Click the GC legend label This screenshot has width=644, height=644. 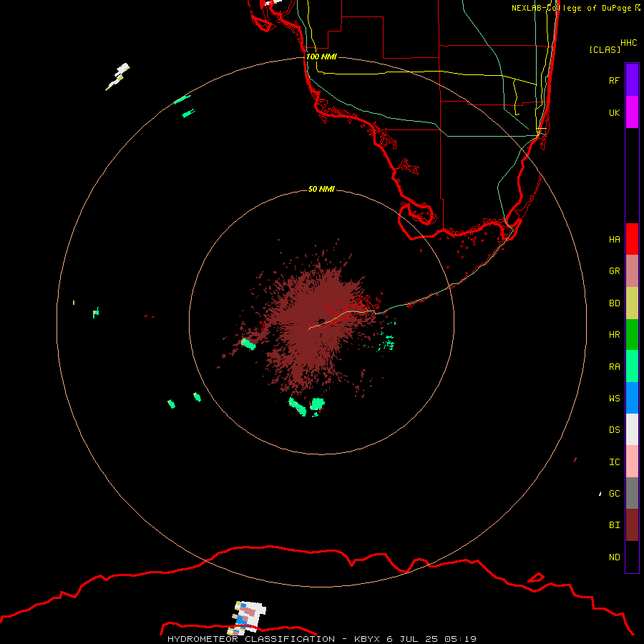614,494
